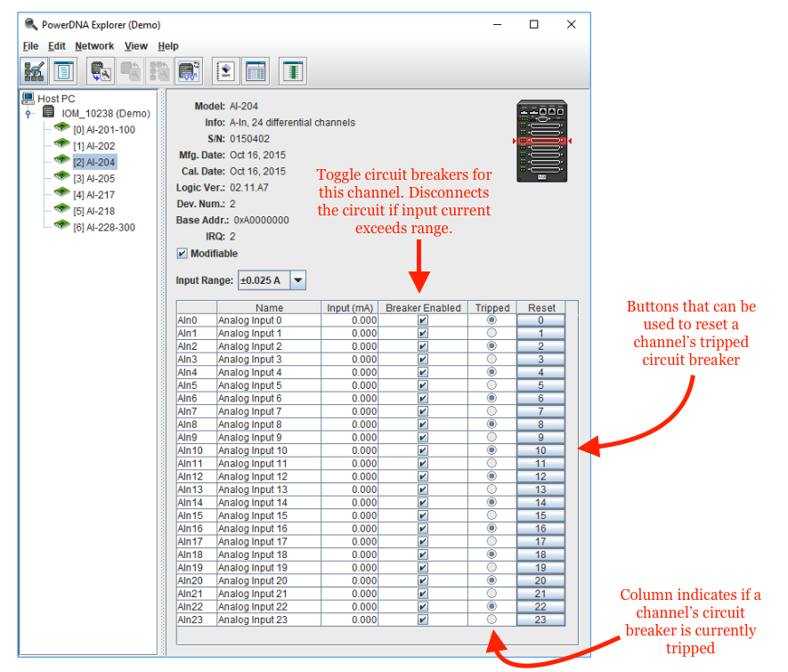Viewport: 788px width, 672px height.
Task: Click the Tripped radio button for AIn8
Action: [x=492, y=425]
